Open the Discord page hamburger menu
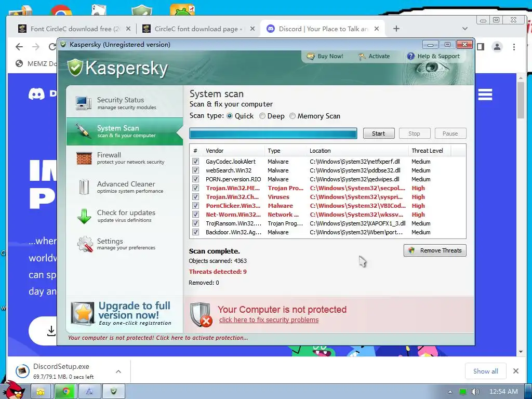This screenshot has width=532, height=399. pos(485,95)
